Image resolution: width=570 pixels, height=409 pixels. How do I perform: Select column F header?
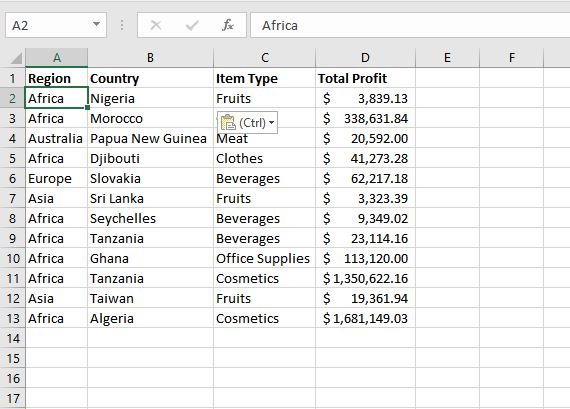click(511, 57)
